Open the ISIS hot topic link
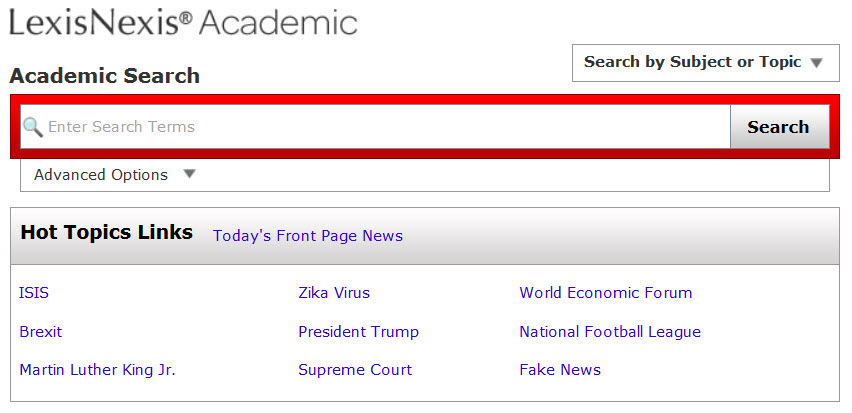The height and width of the screenshot is (413, 852). point(34,293)
